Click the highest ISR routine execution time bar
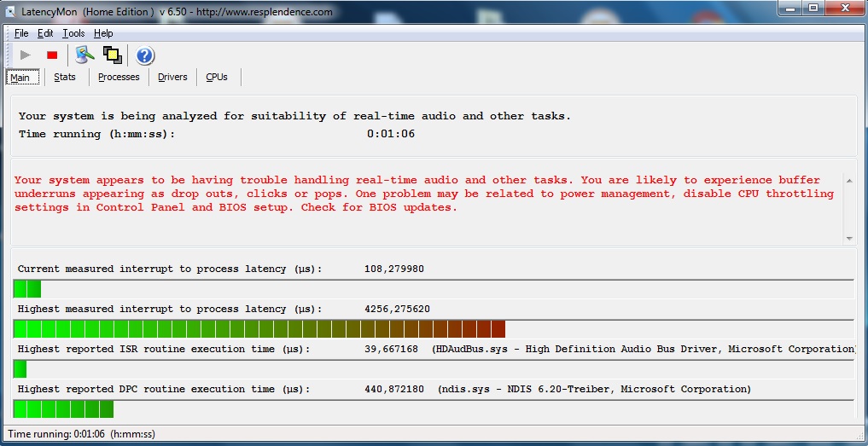This screenshot has width=868, height=446. [x=434, y=369]
